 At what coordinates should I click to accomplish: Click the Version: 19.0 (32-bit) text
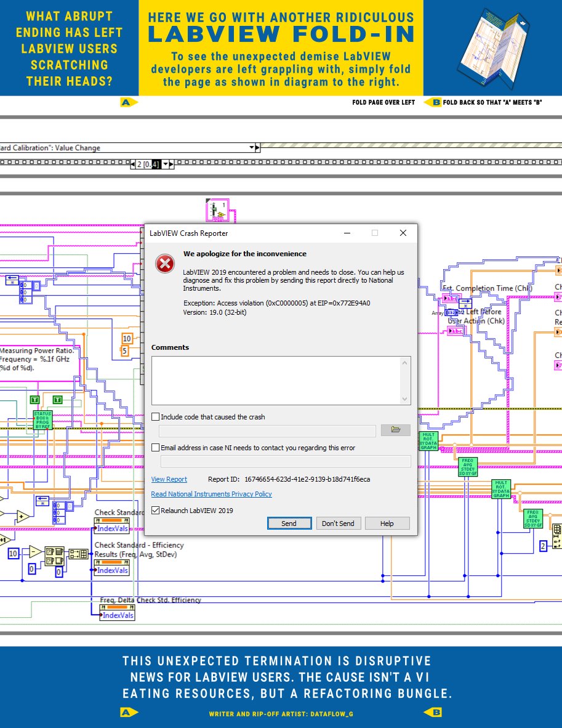215,312
